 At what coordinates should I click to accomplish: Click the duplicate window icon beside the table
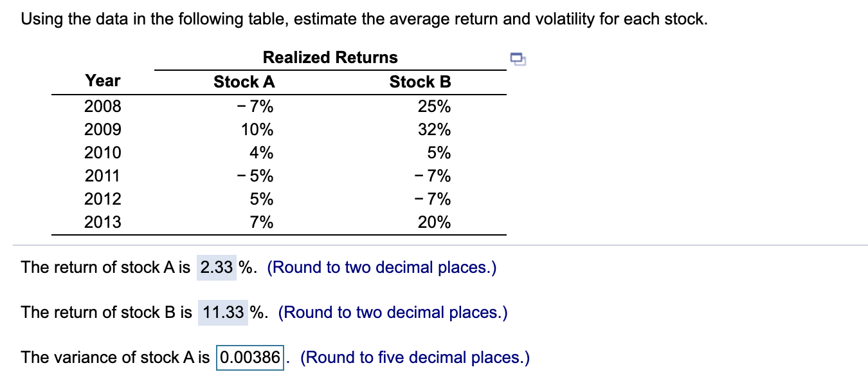(518, 59)
